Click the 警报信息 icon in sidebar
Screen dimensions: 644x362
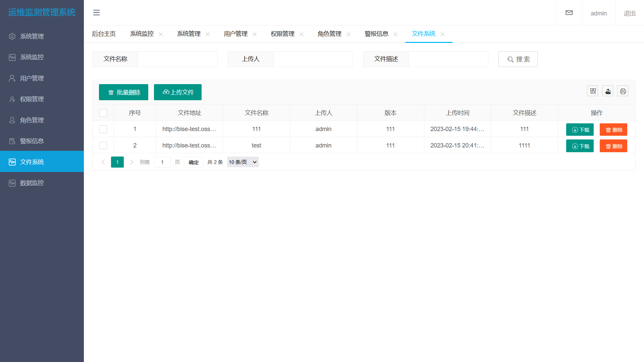coord(12,141)
